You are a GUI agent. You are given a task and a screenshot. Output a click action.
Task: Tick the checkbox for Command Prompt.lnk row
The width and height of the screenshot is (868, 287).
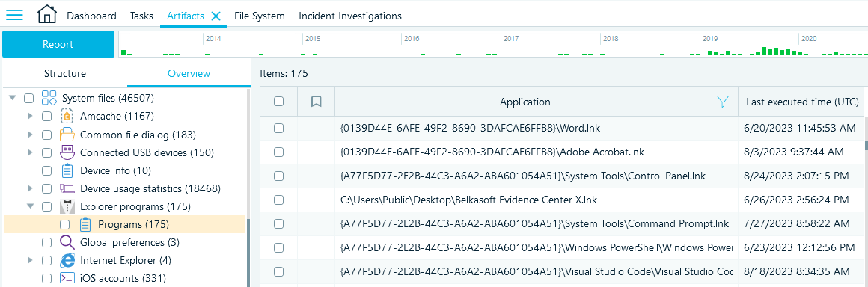click(278, 224)
